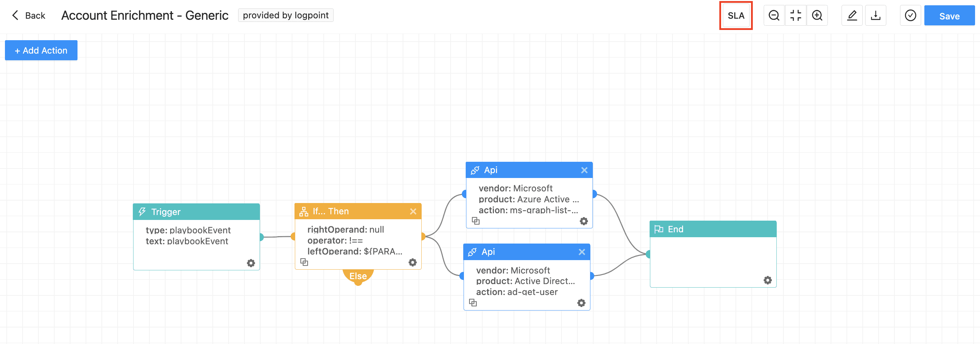Screen dimensions: 980x344
Task: Open settings gear on Trigger node
Action: tap(251, 263)
